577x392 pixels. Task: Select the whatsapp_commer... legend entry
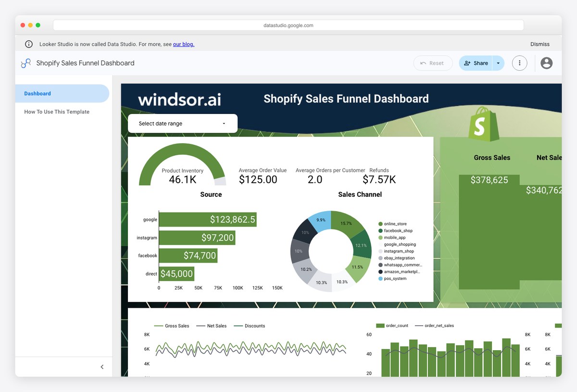400,265
